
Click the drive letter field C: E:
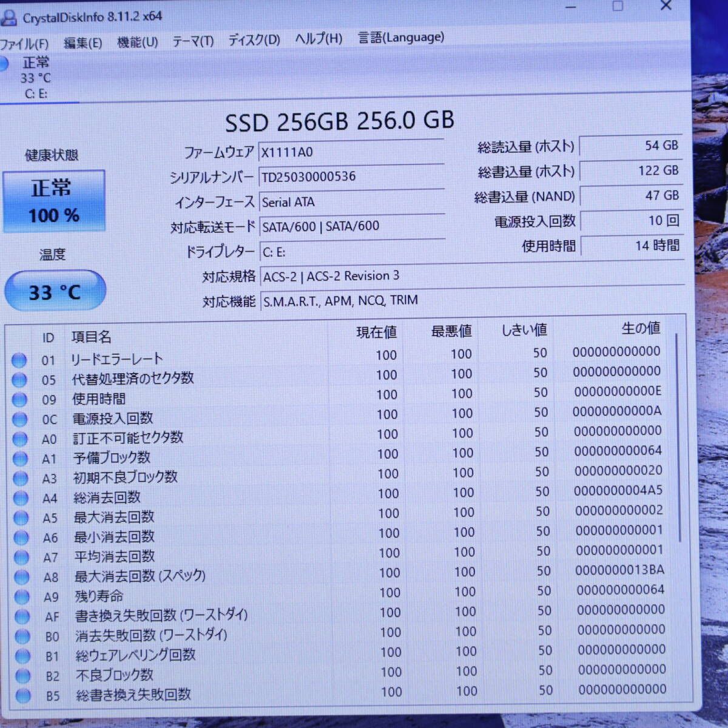pos(352,251)
